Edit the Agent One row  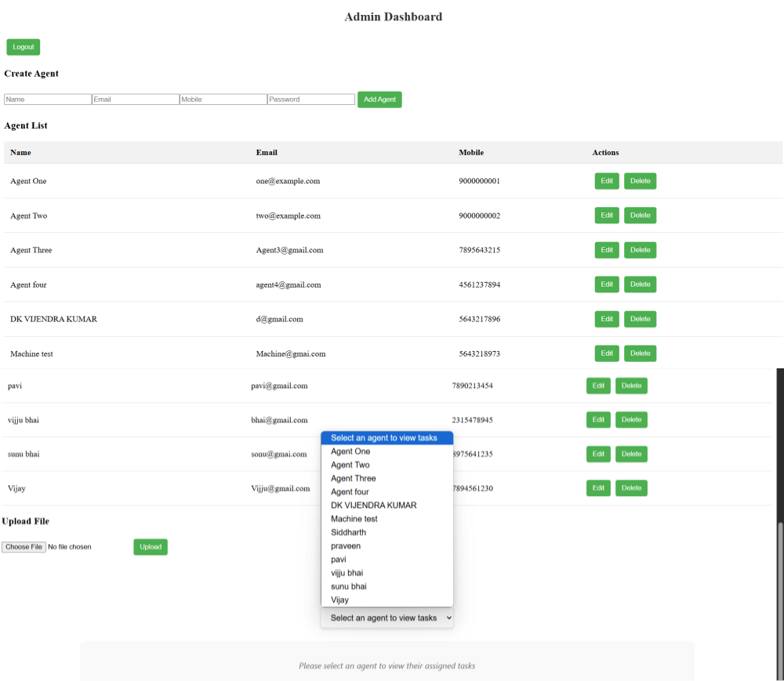tap(607, 181)
